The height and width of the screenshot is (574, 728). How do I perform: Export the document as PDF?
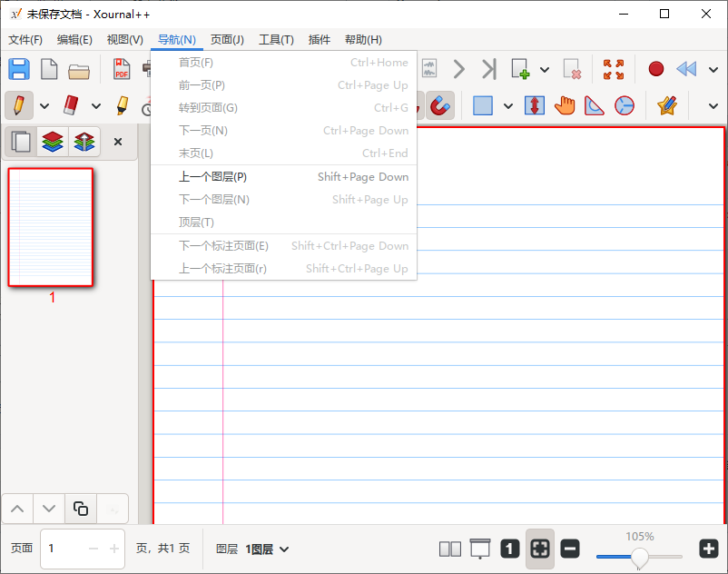(x=122, y=70)
